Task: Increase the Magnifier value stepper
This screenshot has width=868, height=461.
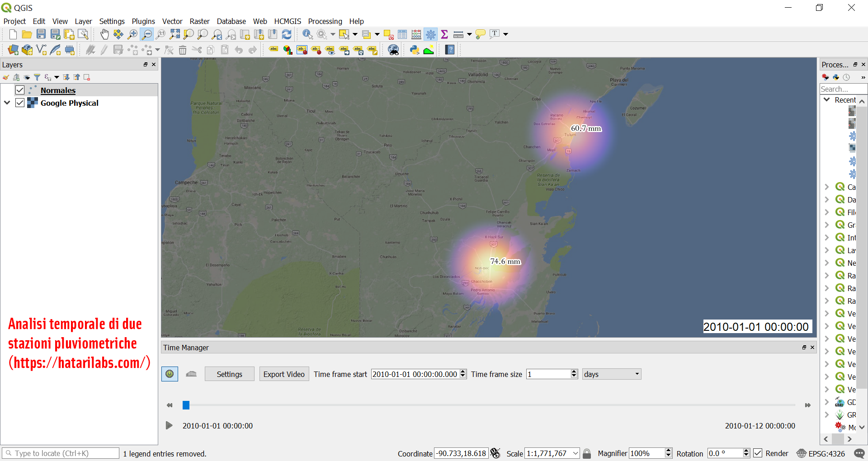Action: 669,451
